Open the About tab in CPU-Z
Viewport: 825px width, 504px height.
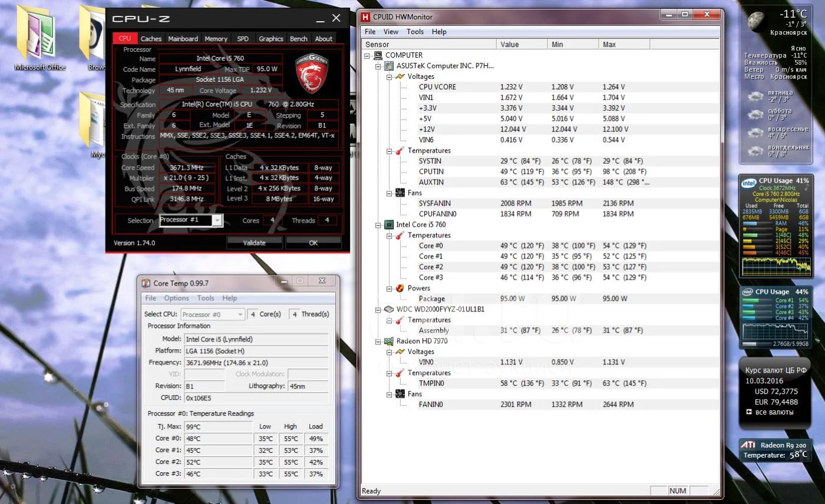tap(324, 39)
